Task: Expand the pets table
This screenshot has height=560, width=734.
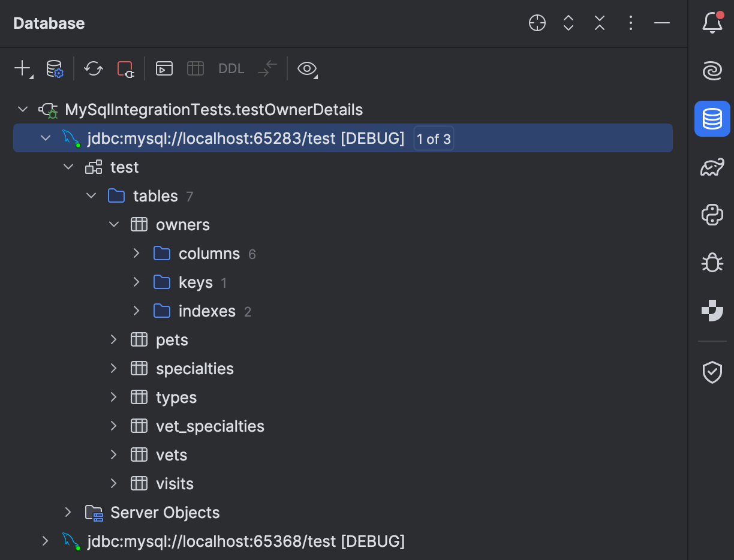Action: tap(114, 339)
